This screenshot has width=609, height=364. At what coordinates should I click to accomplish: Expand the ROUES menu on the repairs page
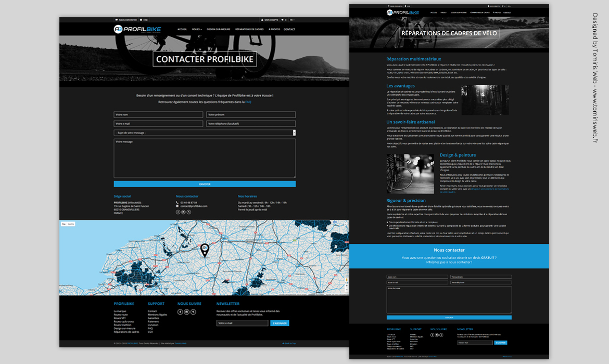[443, 12]
